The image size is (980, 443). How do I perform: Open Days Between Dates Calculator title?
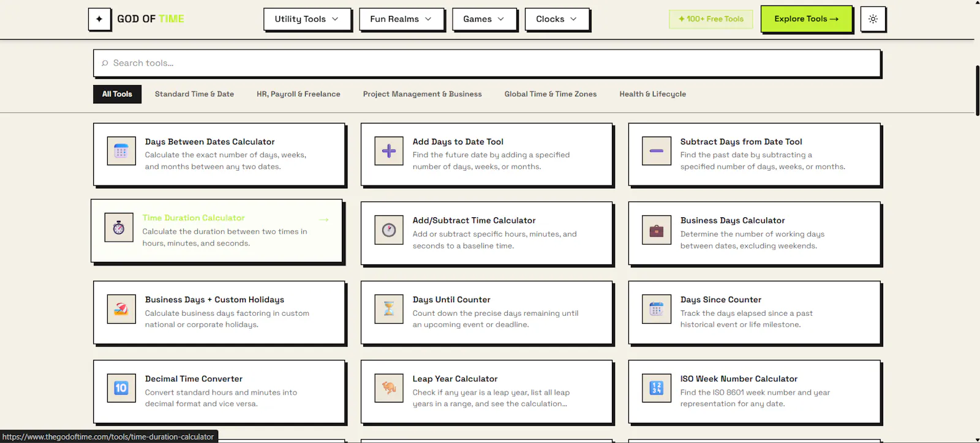click(209, 142)
